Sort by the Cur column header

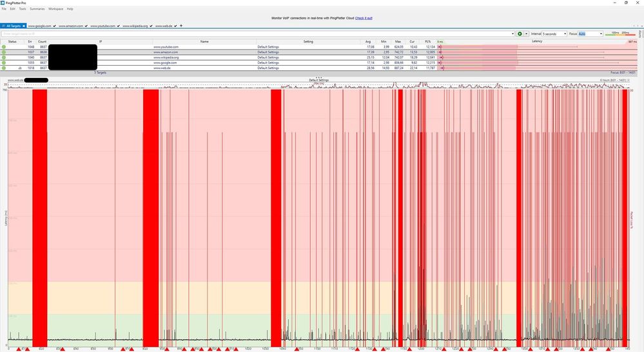(412, 41)
